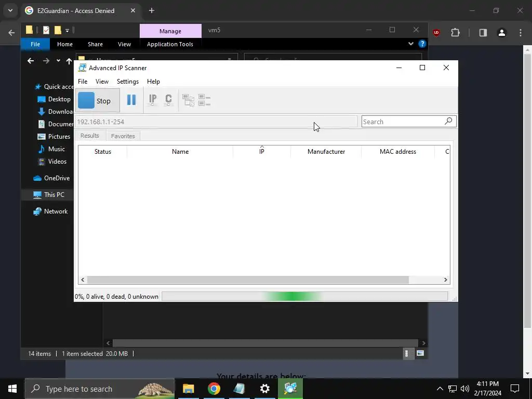
Task: Open View tab in File Explorer ribbon
Action: tap(124, 44)
